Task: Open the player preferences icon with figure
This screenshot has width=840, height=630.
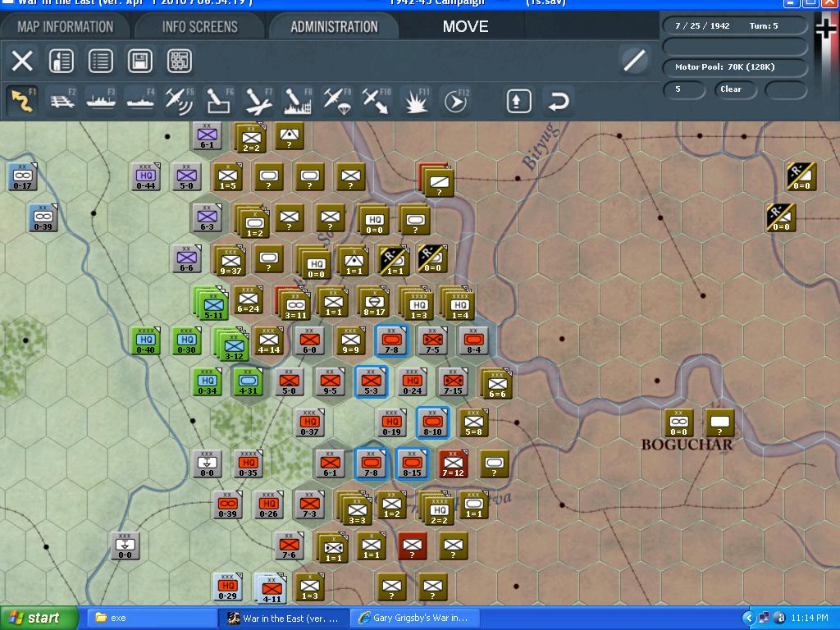Action: 61,61
